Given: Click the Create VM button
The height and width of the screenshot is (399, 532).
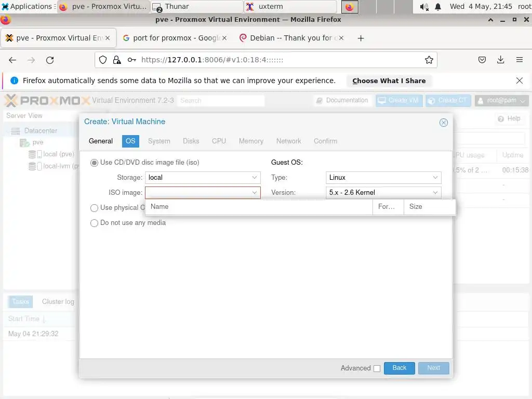Looking at the screenshot, I should 398,100.
